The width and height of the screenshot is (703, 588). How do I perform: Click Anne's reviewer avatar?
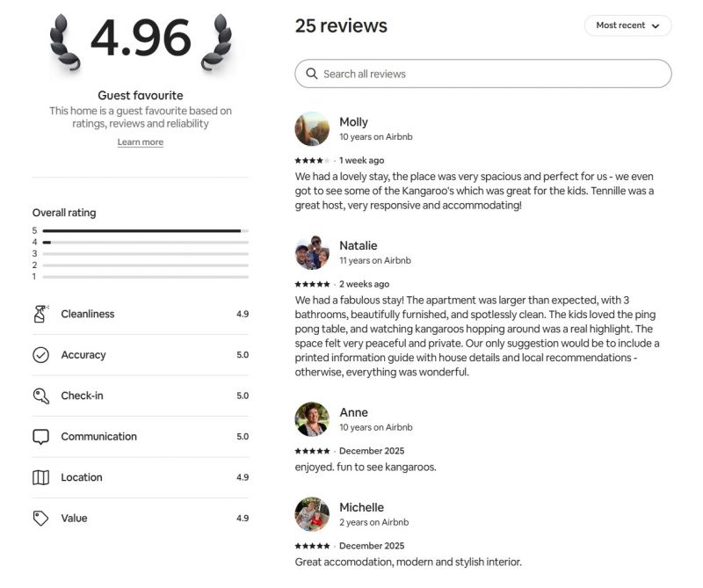point(312,419)
